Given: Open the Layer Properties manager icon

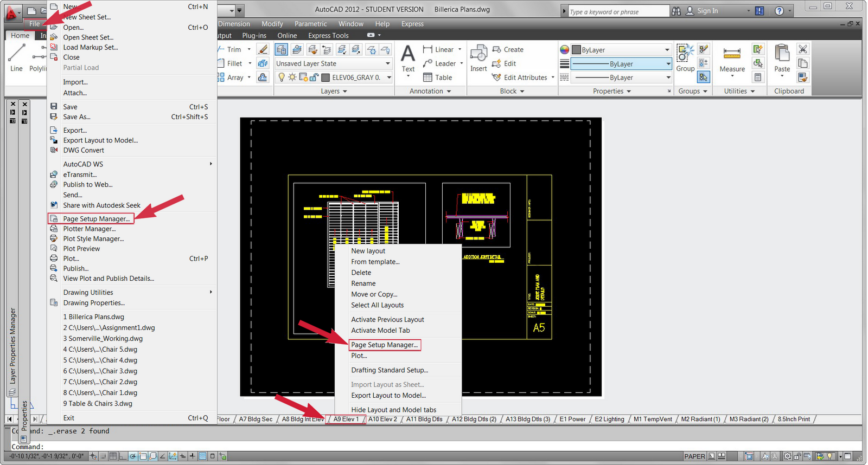Looking at the screenshot, I should coord(282,49).
